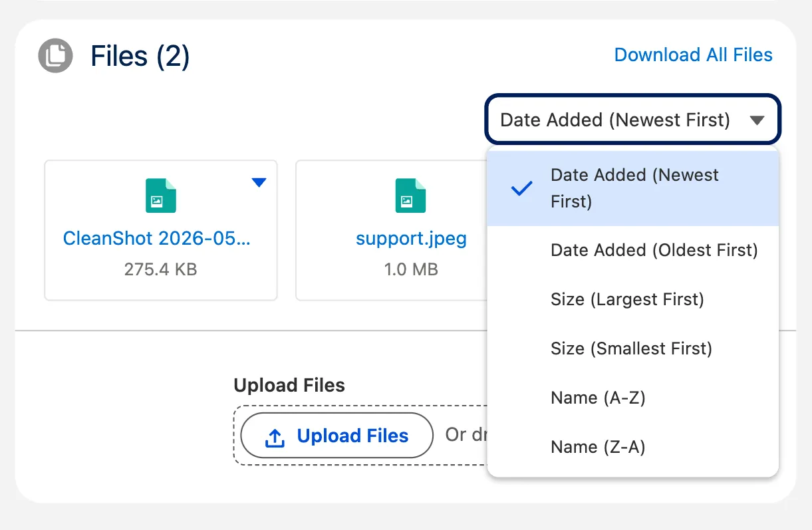
Task: Click the support.jpeg image file icon
Action: tap(410, 196)
